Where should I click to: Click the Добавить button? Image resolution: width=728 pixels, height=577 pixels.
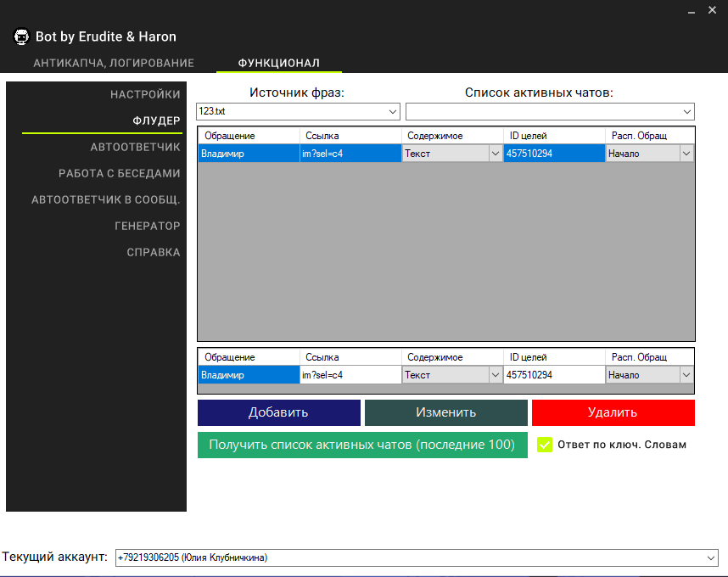point(279,412)
